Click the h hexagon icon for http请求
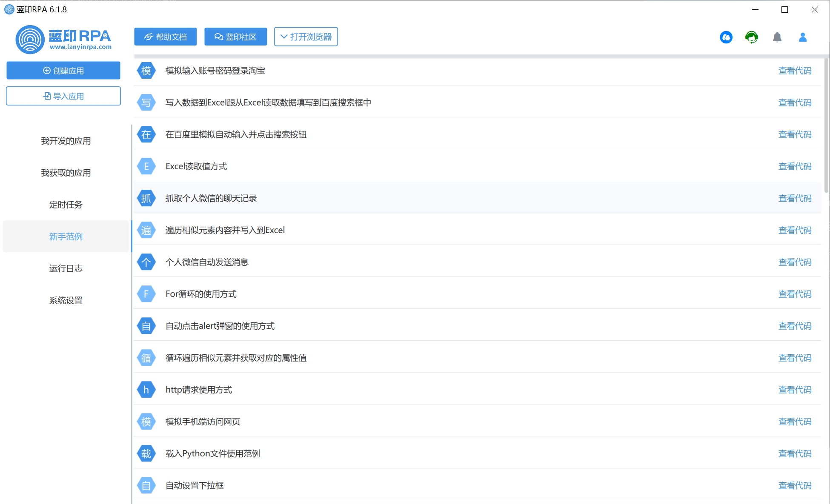The image size is (830, 504). (x=146, y=390)
